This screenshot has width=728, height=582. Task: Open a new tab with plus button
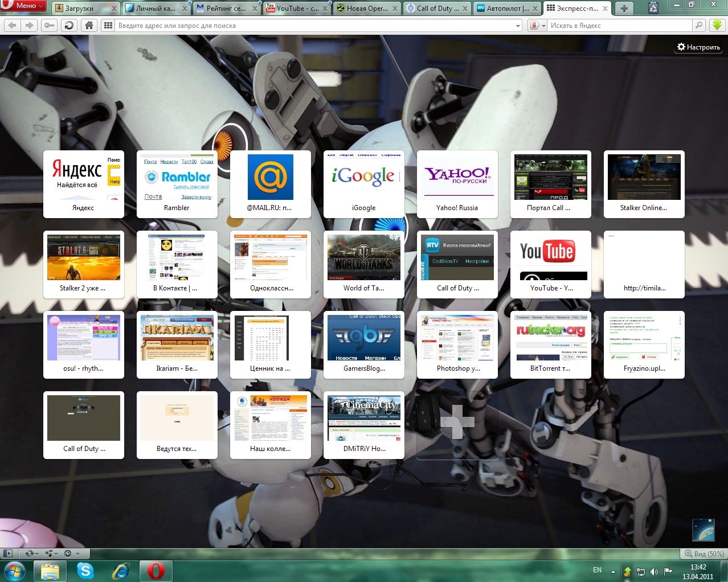(624, 9)
